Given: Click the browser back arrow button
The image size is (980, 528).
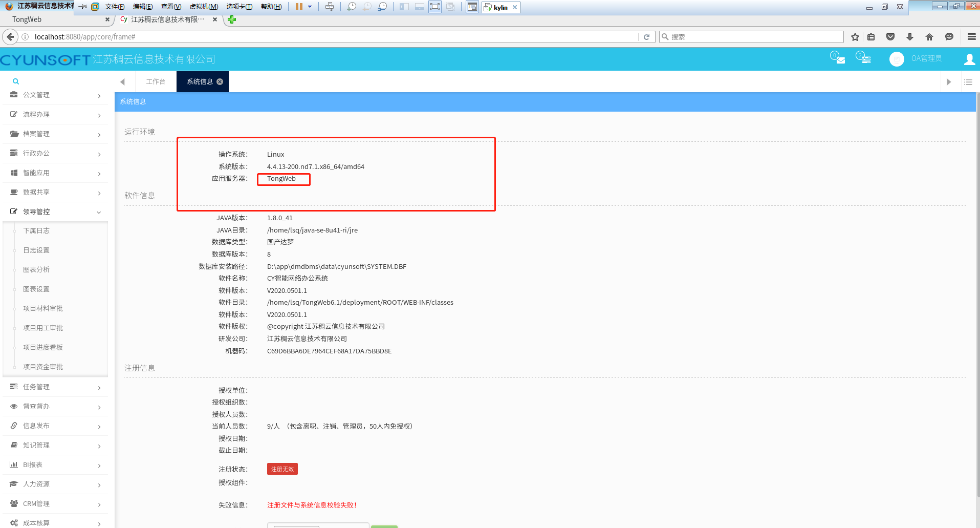Looking at the screenshot, I should (10, 37).
